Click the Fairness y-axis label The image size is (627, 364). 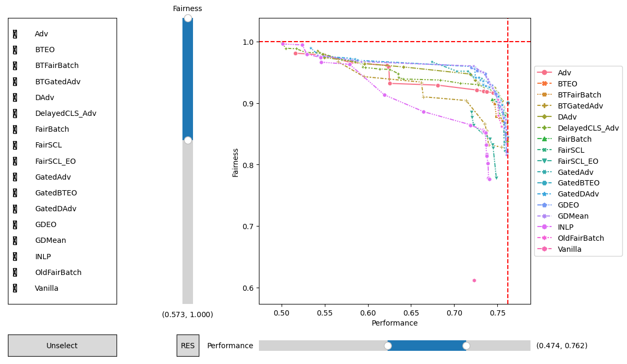(235, 163)
